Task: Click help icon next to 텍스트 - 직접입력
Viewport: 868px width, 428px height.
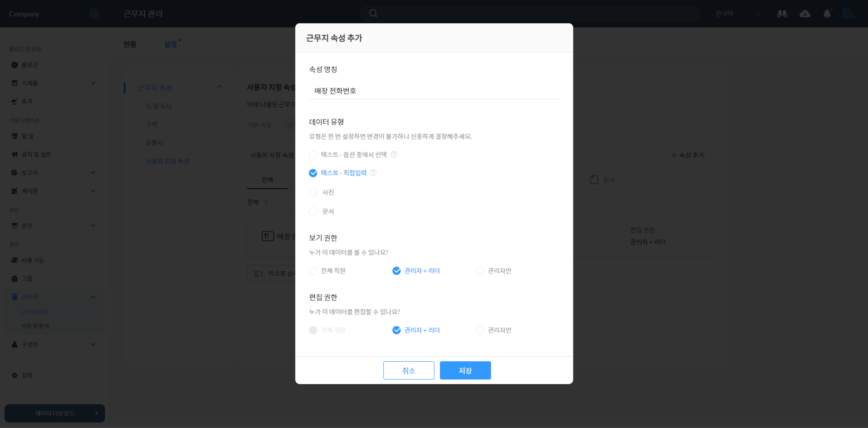Action: tap(373, 173)
